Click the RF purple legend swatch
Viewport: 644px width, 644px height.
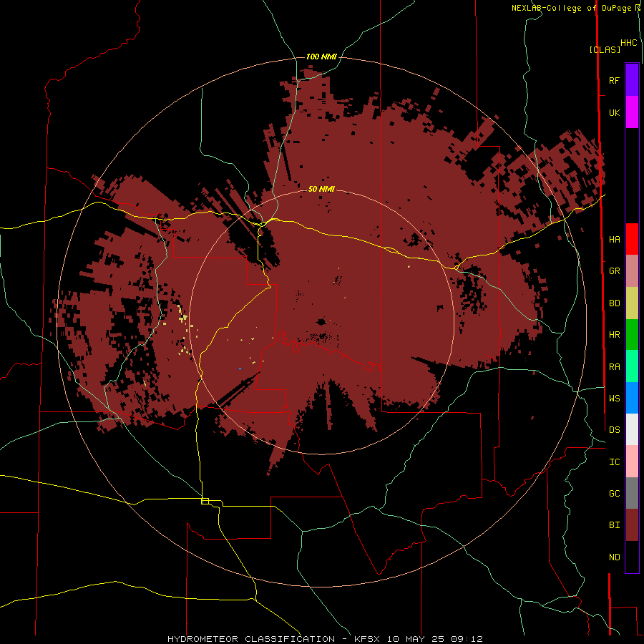632,80
